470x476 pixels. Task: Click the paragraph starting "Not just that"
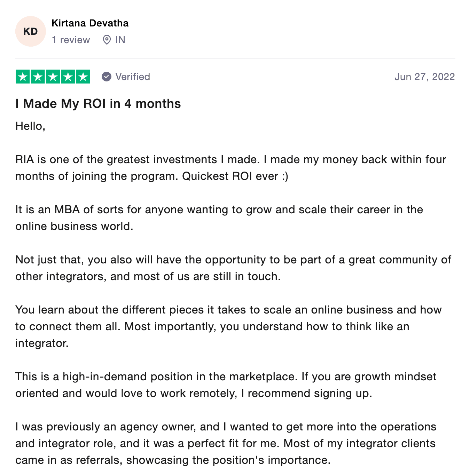coord(233,268)
